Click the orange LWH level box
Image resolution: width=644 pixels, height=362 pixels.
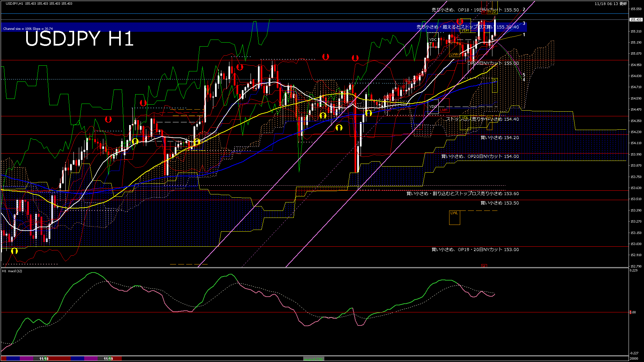454,54
